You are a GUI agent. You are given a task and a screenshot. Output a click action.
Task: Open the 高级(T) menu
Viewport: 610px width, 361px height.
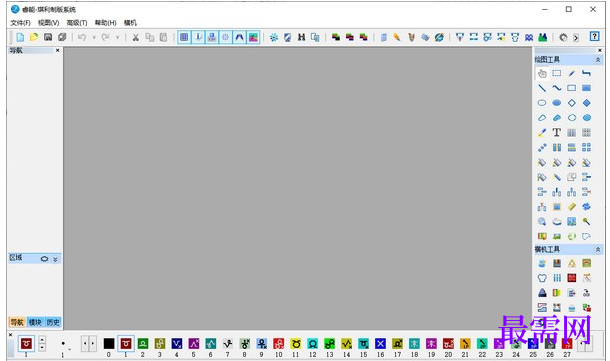point(77,23)
